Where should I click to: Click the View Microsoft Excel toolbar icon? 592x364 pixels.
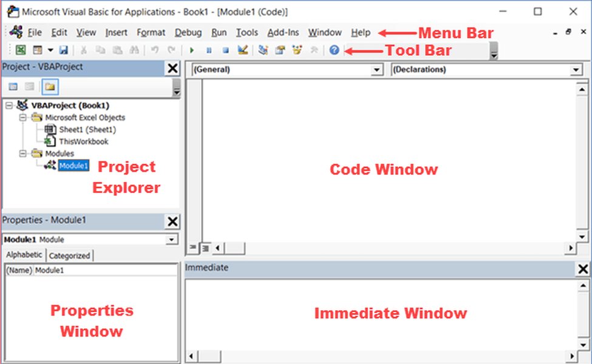[21, 50]
